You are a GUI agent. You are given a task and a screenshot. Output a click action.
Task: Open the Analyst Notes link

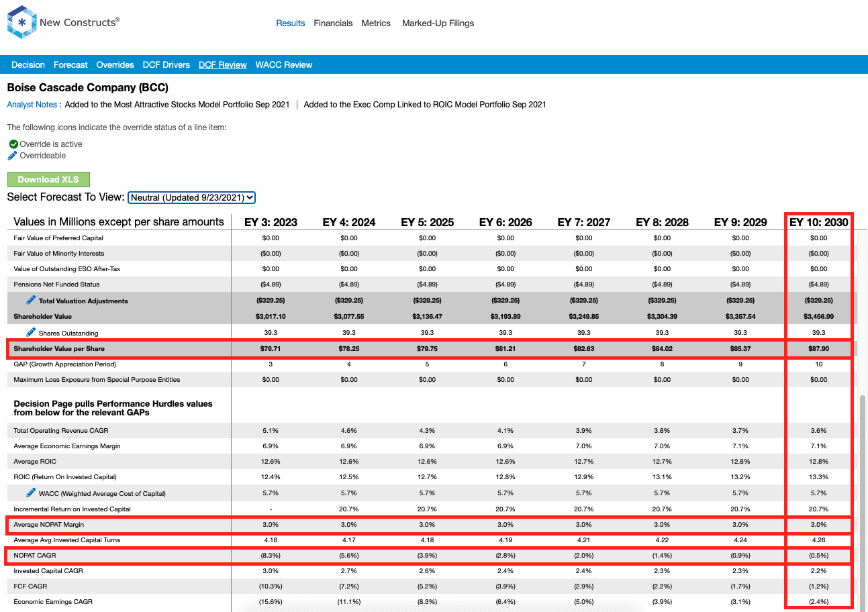point(32,105)
